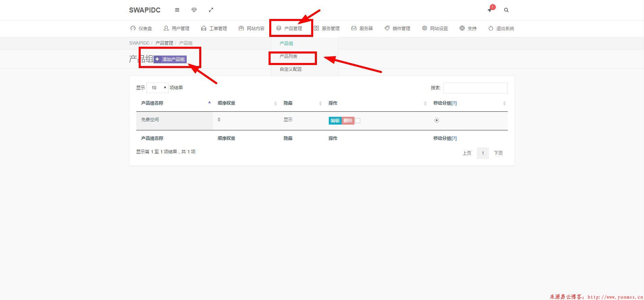Select 自定义配置 in the dropdown menu

[291, 69]
